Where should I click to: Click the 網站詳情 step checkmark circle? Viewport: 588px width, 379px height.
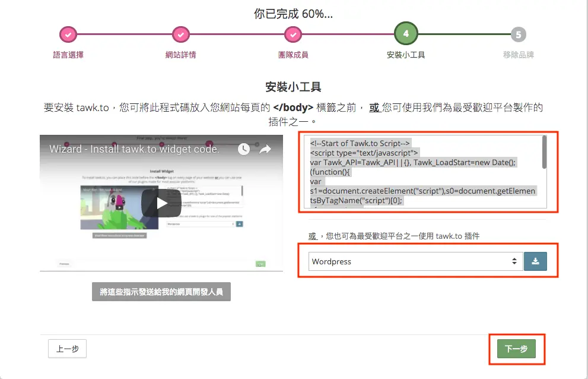coord(181,34)
